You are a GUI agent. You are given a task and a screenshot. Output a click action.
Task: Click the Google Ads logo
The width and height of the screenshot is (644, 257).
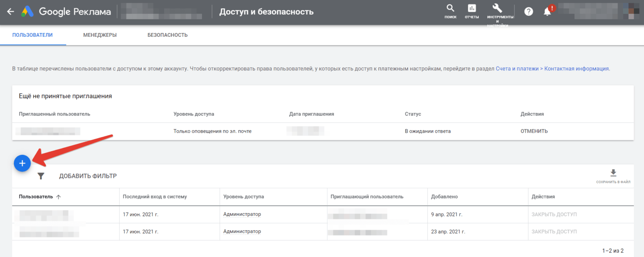point(28,12)
